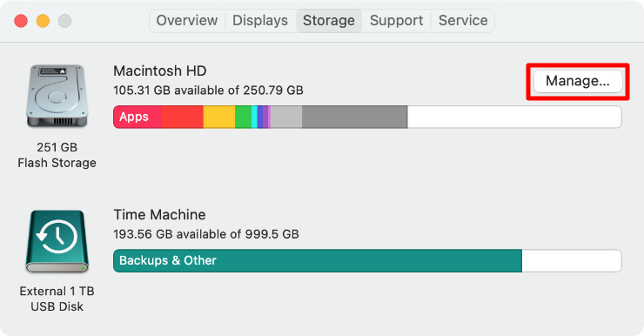Click the red storage segment next to Apps
Screen dimensions: 644x336
(182, 117)
